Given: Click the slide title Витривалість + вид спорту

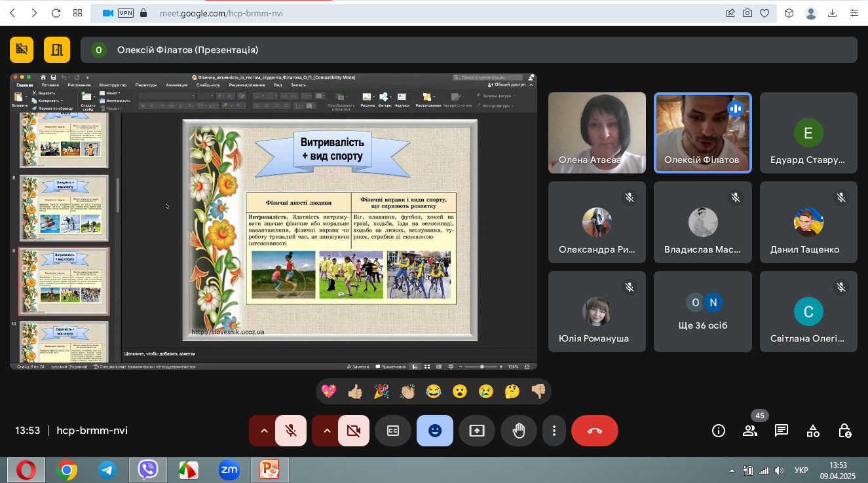Looking at the screenshot, I should (332, 149).
